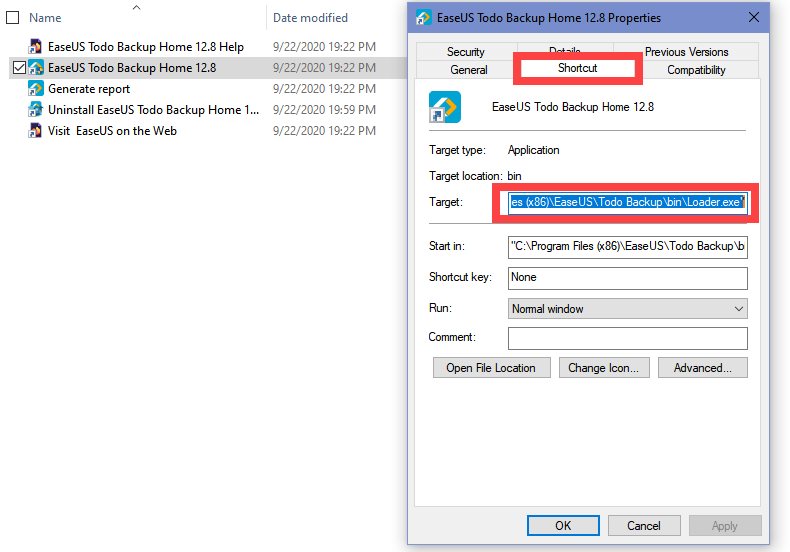Switch to the General tab

(469, 70)
